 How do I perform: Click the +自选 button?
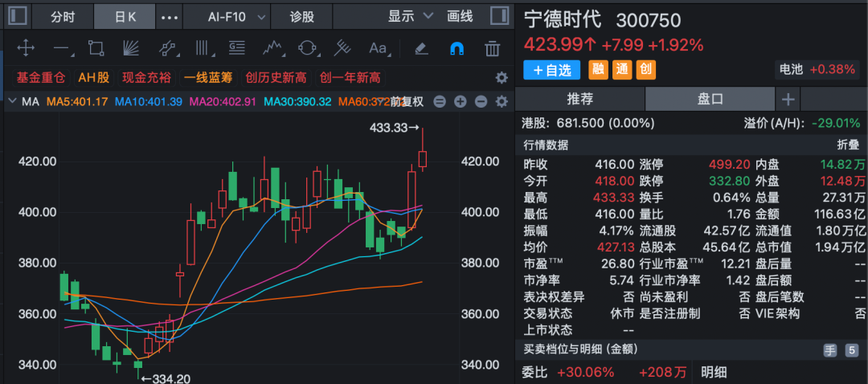pyautogui.click(x=551, y=70)
